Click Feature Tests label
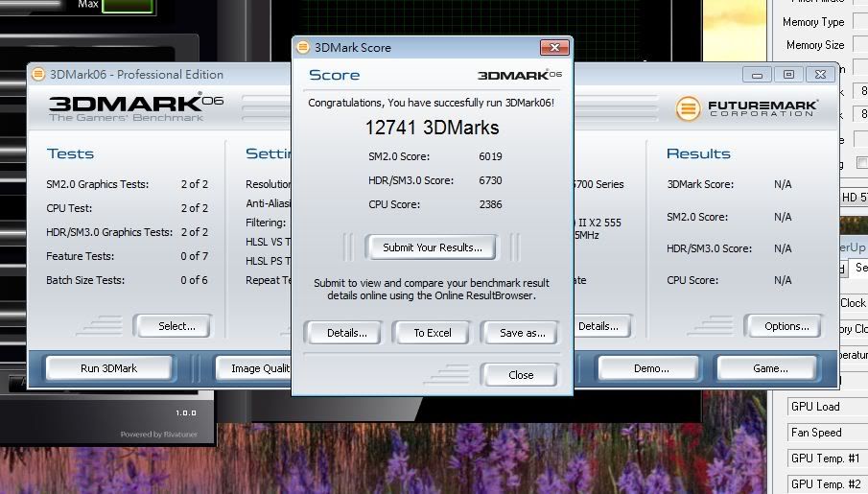The image size is (868, 494). tap(81, 256)
